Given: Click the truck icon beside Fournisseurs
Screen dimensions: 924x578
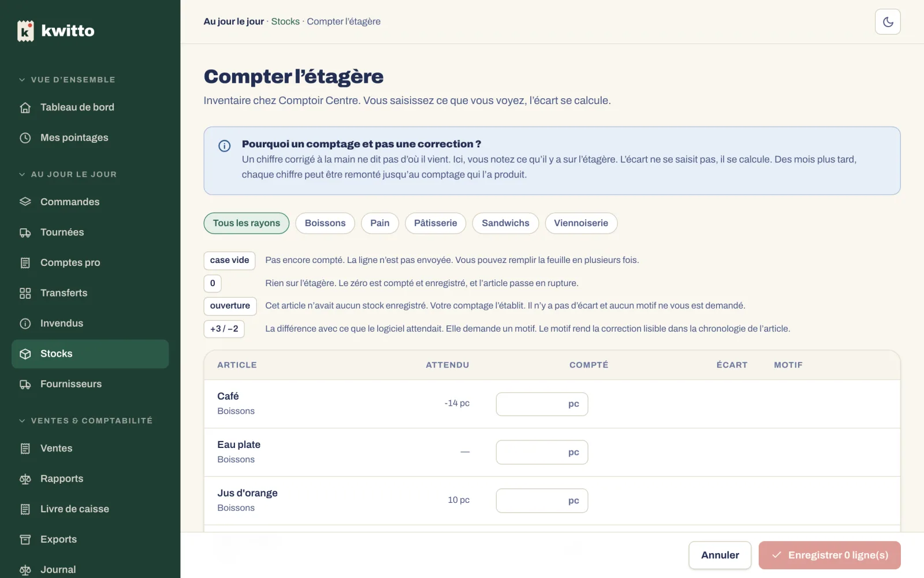Looking at the screenshot, I should click(x=25, y=384).
